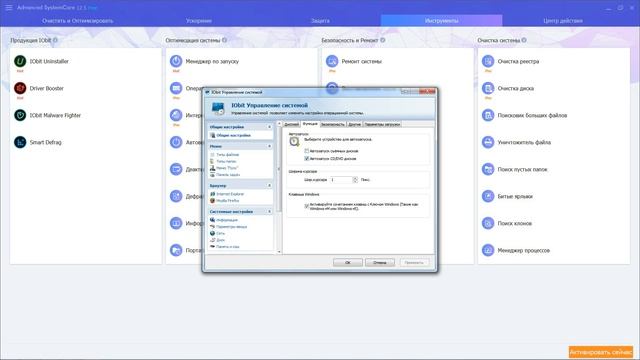Select Память и кэш in sidebar

(225, 247)
